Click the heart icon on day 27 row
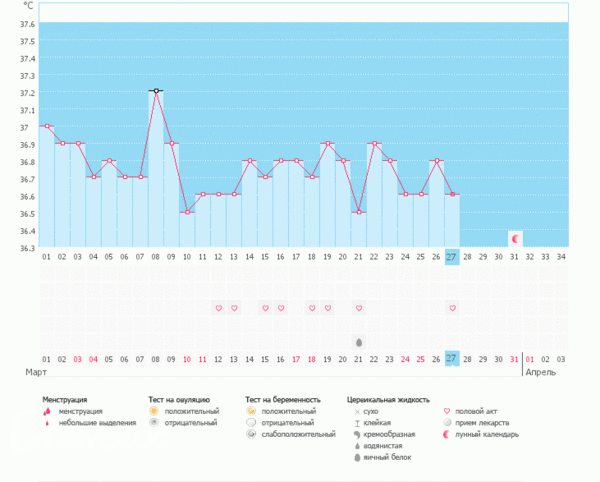600x482 pixels. (x=452, y=308)
